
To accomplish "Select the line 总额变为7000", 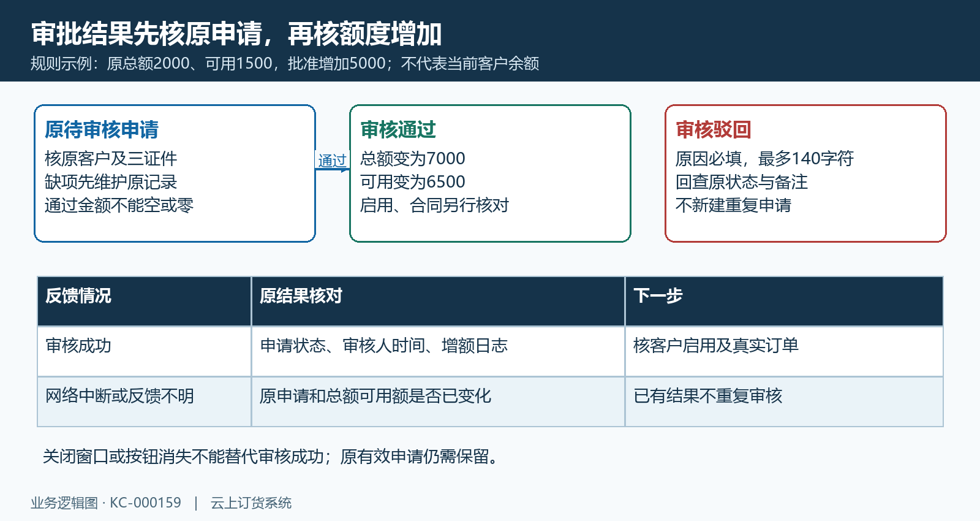I will (x=413, y=159).
